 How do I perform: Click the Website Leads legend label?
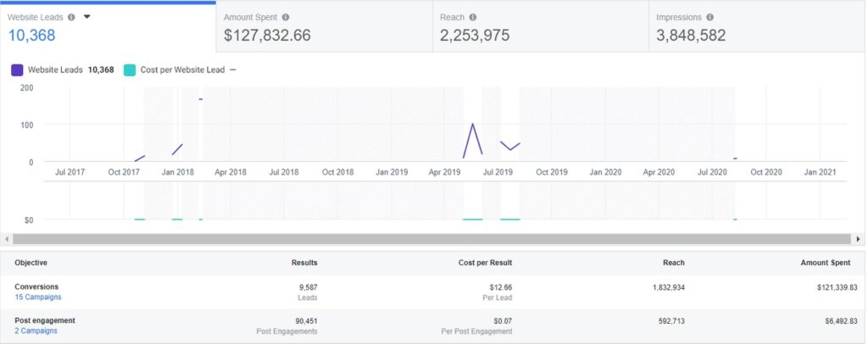tap(55, 69)
